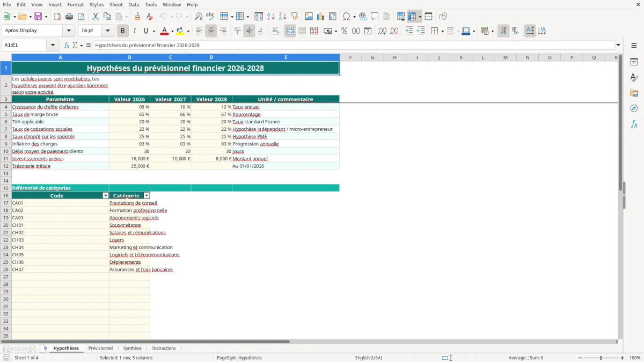Open the font color dropdown arrow
The image size is (644, 362).
click(x=172, y=31)
